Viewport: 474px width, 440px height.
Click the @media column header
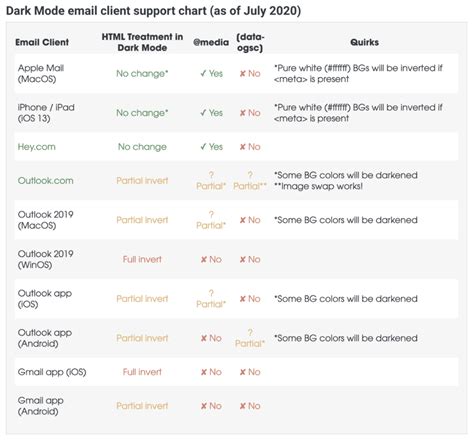[x=211, y=42]
